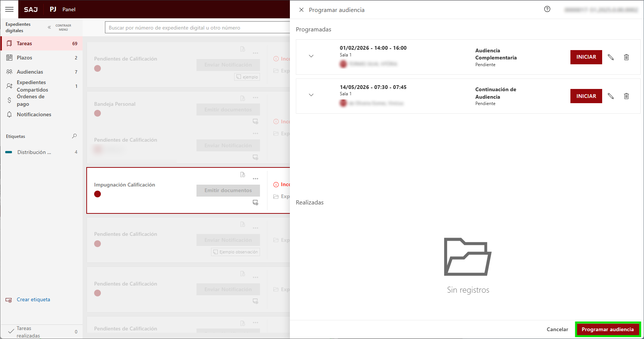
Task: Click the help question mark icon
Action: click(x=547, y=9)
